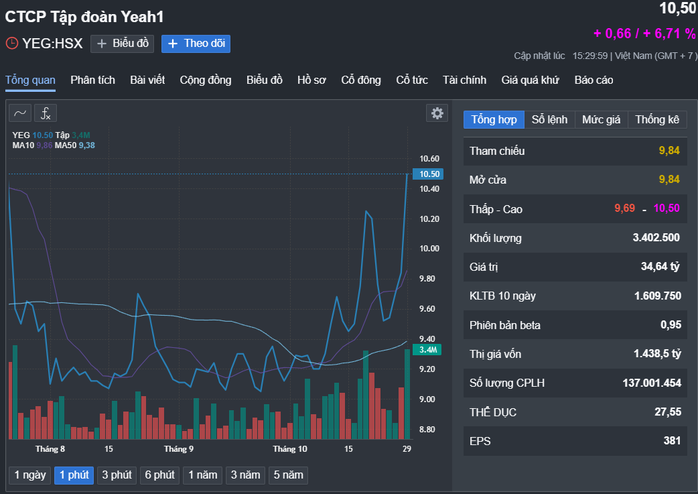698x494 pixels.
Task: Select the Sổ lệnh panel tab
Action: [549, 120]
